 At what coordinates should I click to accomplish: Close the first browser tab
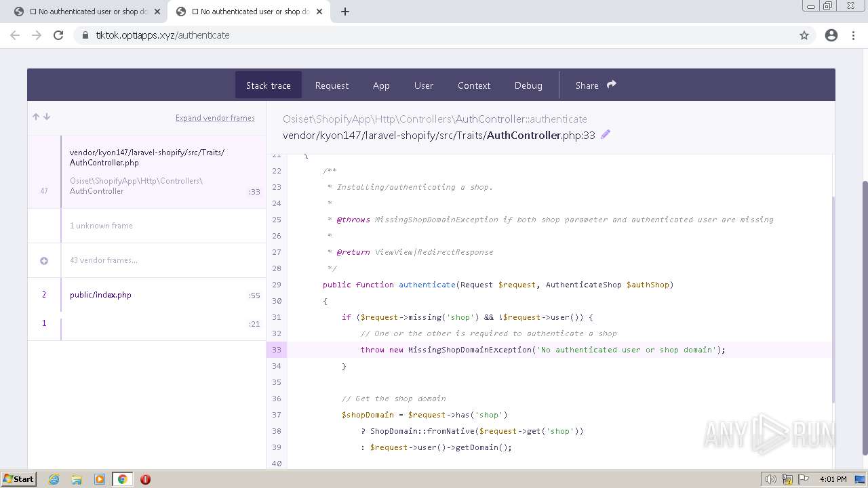point(157,12)
